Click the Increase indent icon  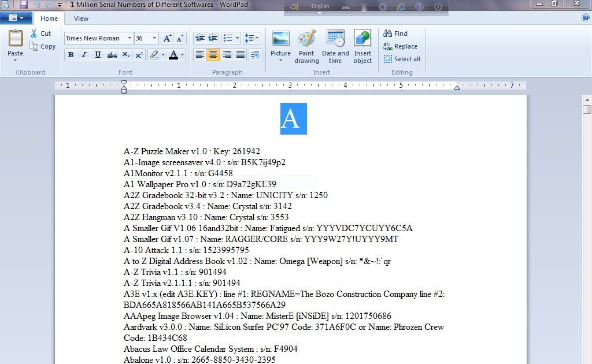(x=213, y=38)
